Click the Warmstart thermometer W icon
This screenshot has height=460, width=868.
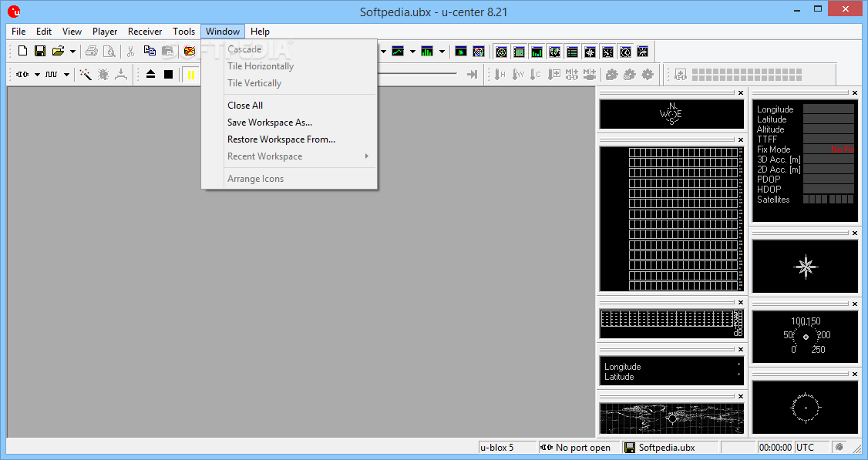tap(517, 74)
